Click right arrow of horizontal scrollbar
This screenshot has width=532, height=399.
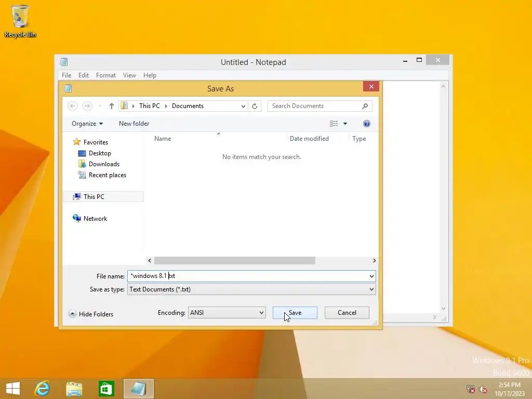coord(374,261)
